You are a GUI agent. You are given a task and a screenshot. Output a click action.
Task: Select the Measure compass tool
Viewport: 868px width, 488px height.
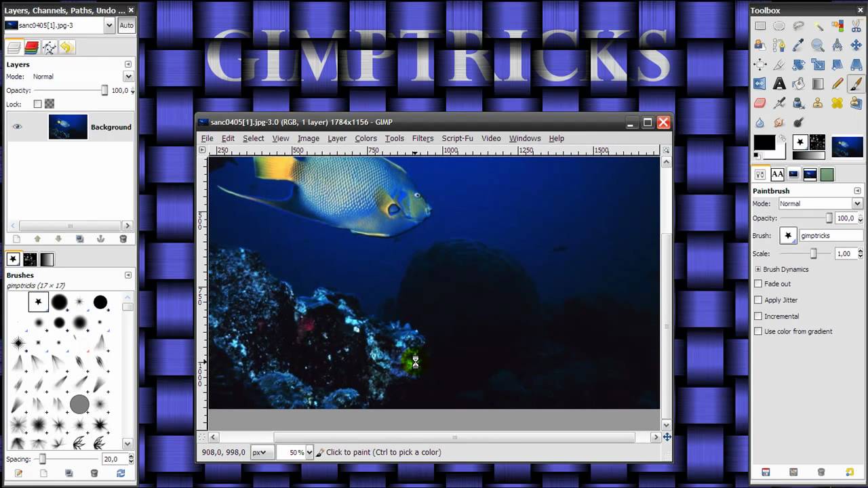pos(837,45)
